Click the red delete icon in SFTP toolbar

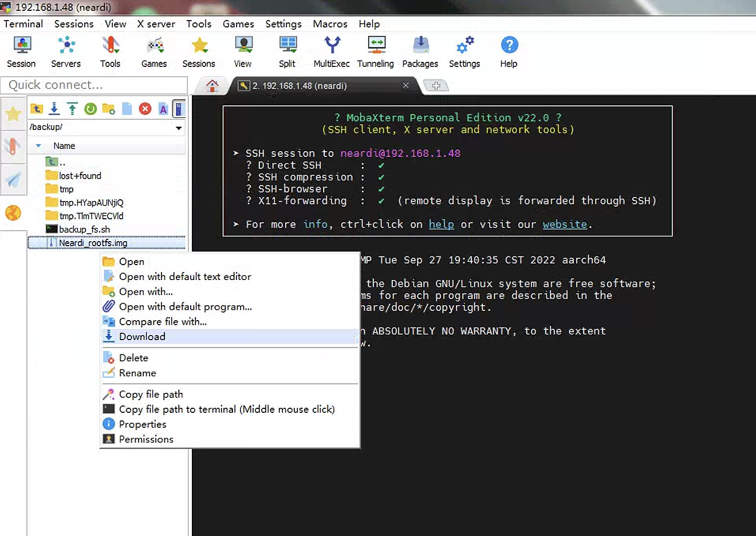tap(145, 108)
